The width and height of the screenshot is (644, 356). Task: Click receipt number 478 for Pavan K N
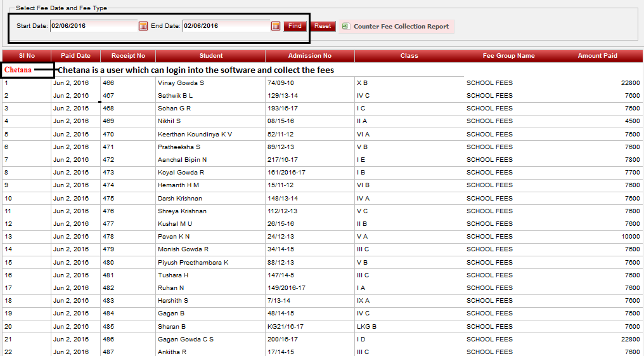(108, 237)
